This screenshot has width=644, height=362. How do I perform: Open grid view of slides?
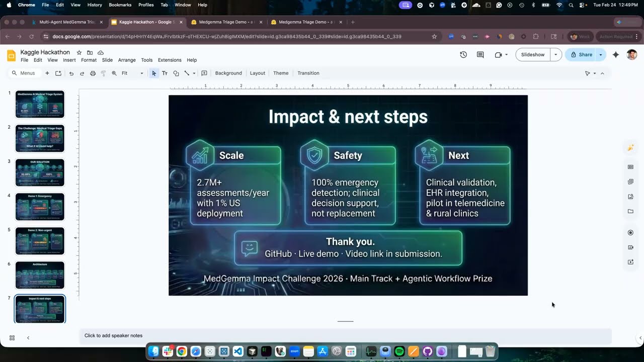12,338
